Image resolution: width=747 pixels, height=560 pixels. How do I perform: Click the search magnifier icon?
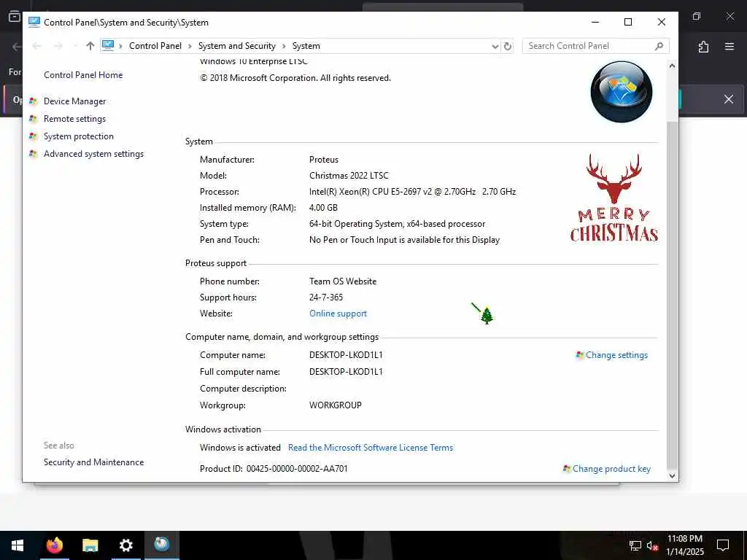click(x=659, y=46)
